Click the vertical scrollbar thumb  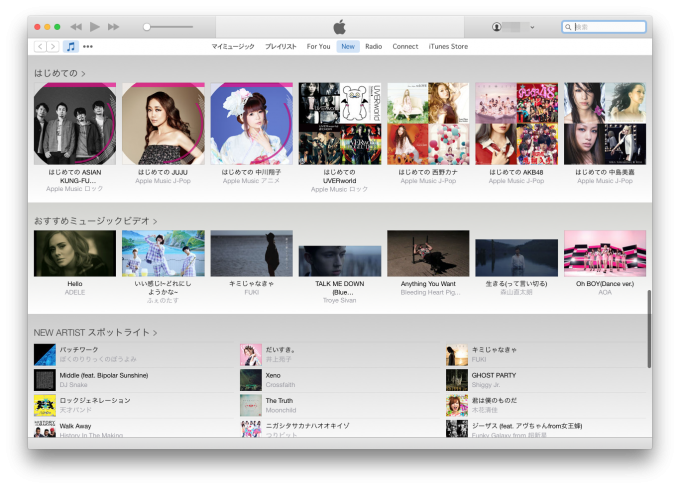coord(649,329)
